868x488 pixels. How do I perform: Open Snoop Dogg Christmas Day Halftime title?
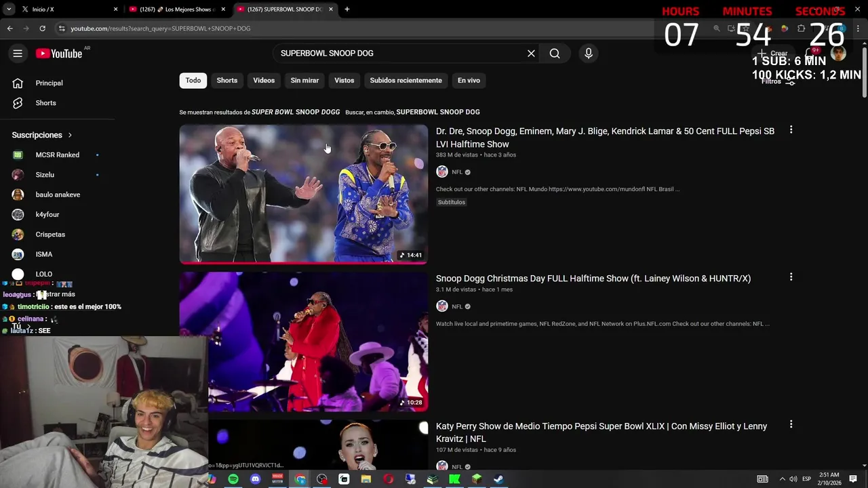[593, 279]
